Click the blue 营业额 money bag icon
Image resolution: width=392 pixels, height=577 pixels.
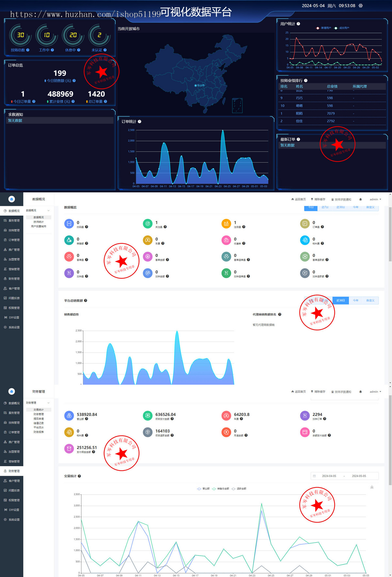point(69,416)
